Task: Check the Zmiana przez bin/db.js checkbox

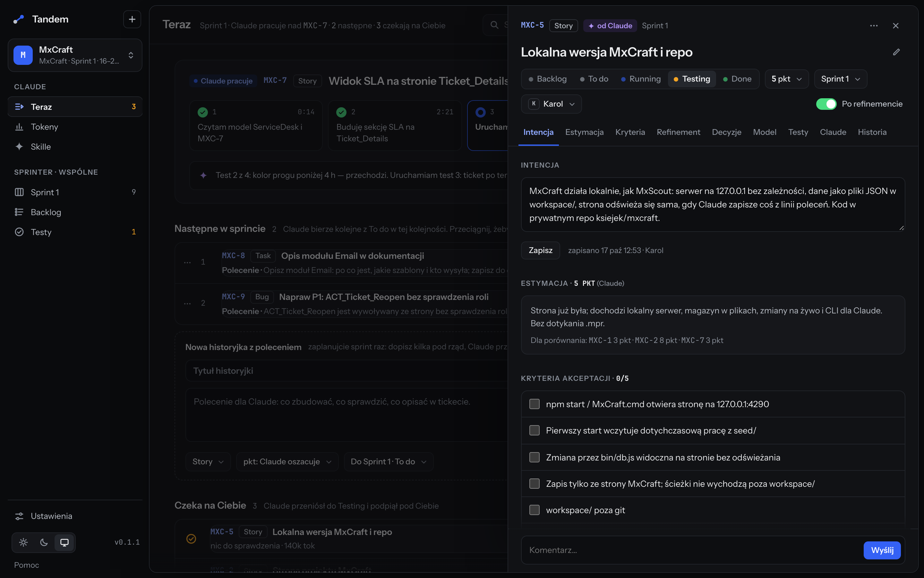Action: coord(534,457)
